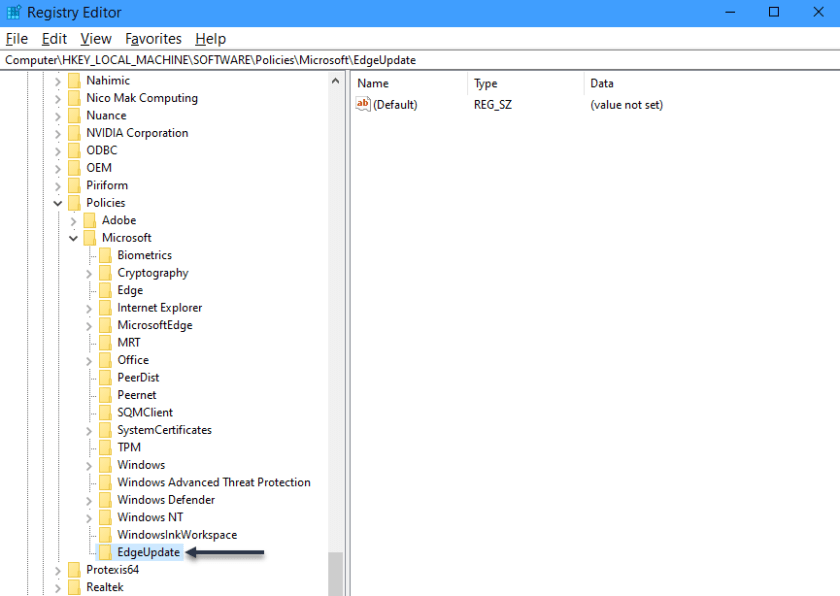
Task: Collapse the Policies key
Action: coord(58,202)
